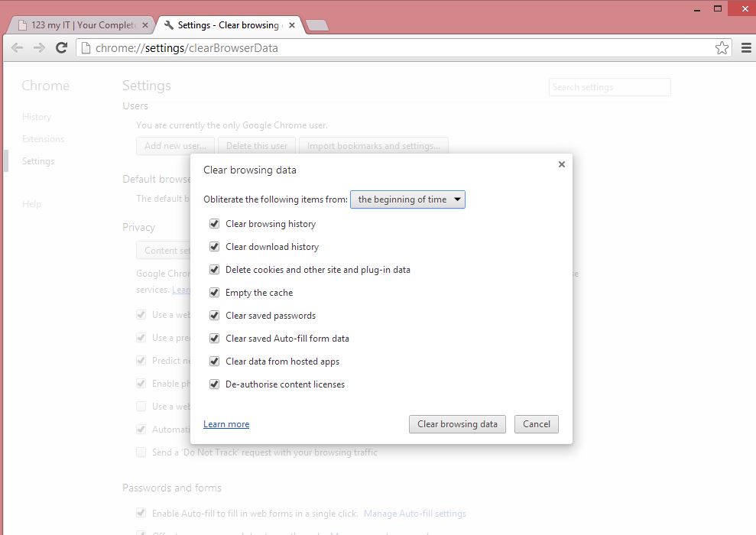This screenshot has width=756, height=535.
Task: Uncheck Clear download history
Action: pos(215,247)
